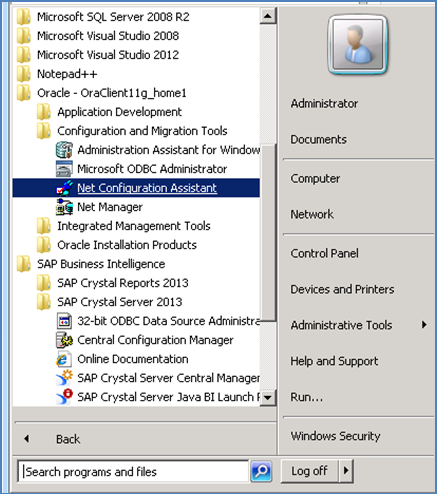
Task: Click the search magnifier icon button
Action: [261, 471]
